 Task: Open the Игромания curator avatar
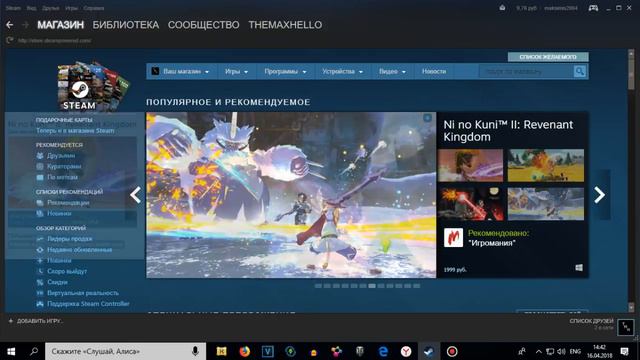[453, 238]
